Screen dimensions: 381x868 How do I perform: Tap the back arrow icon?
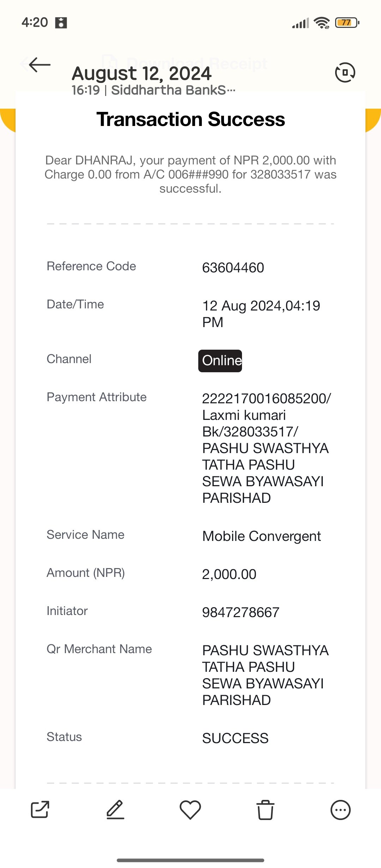(x=40, y=65)
